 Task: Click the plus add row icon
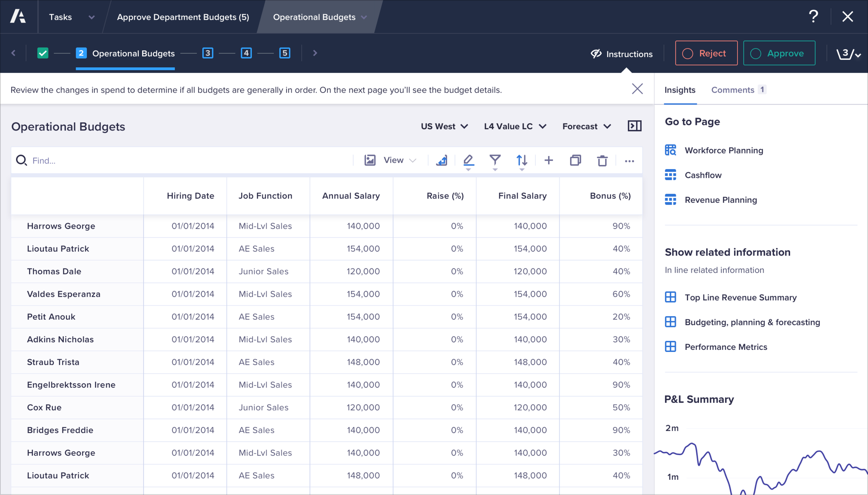(549, 160)
